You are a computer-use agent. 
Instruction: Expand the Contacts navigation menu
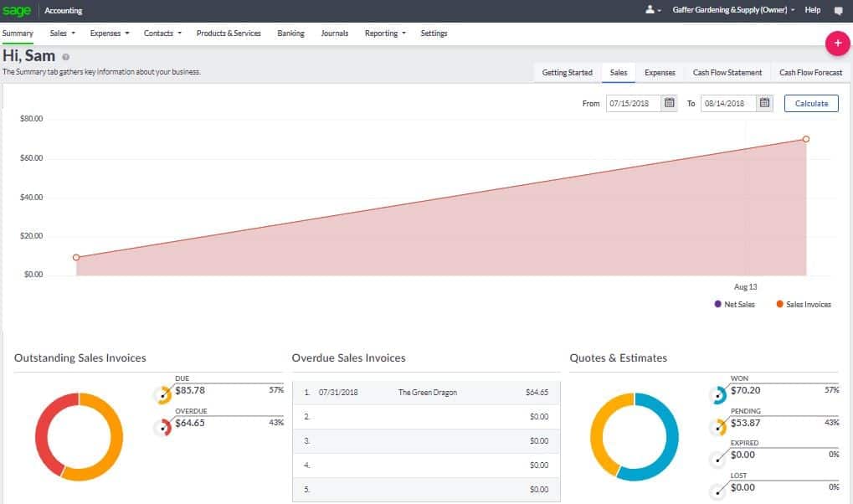coord(162,33)
